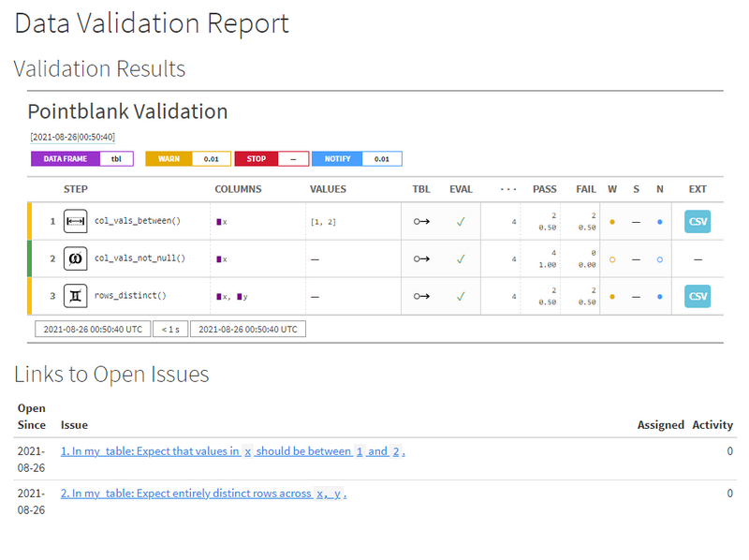Click the rows_distinct() step icon
749x560 pixels.
76,296
